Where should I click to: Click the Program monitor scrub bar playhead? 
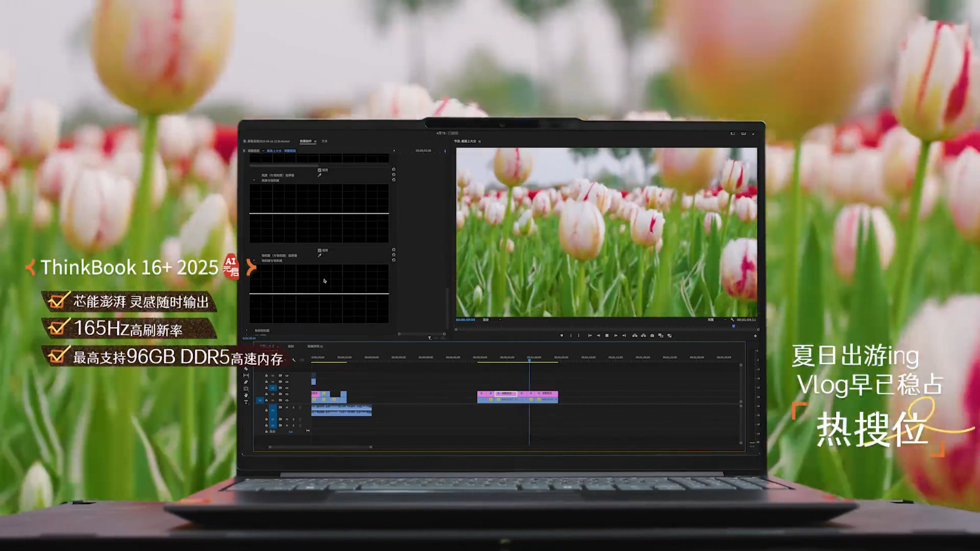733,326
